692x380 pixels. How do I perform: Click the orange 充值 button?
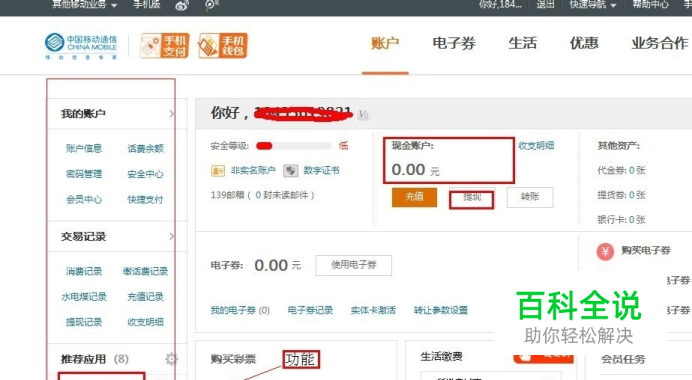(x=414, y=197)
